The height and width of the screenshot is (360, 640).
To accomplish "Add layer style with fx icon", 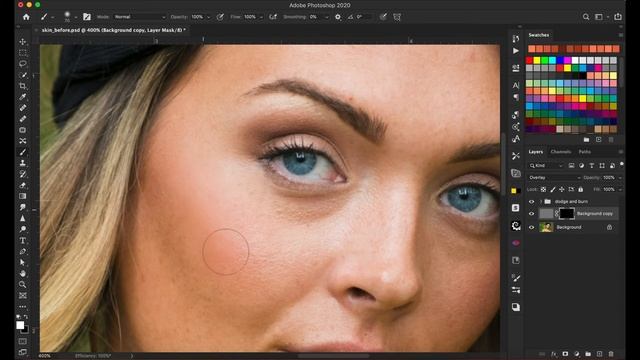I will pyautogui.click(x=554, y=354).
